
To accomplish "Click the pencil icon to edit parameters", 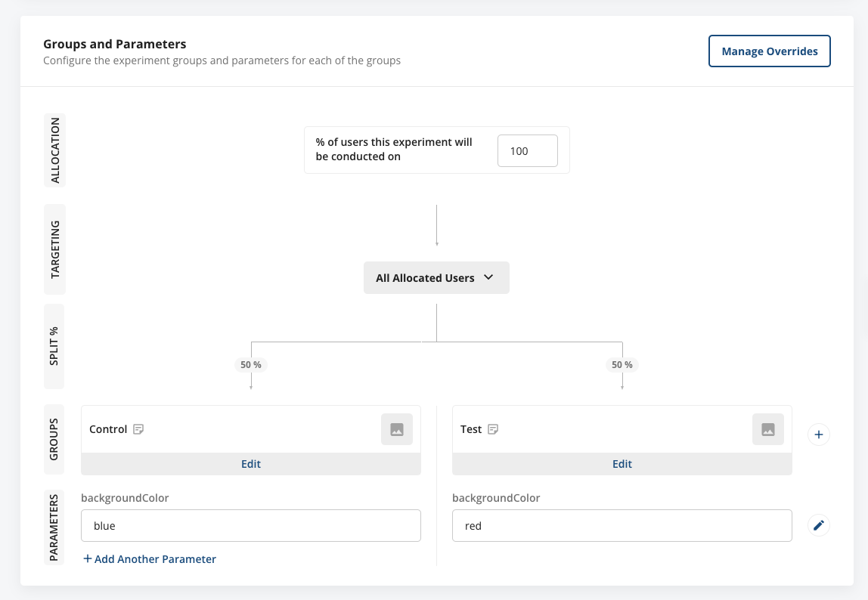I will click(x=818, y=525).
